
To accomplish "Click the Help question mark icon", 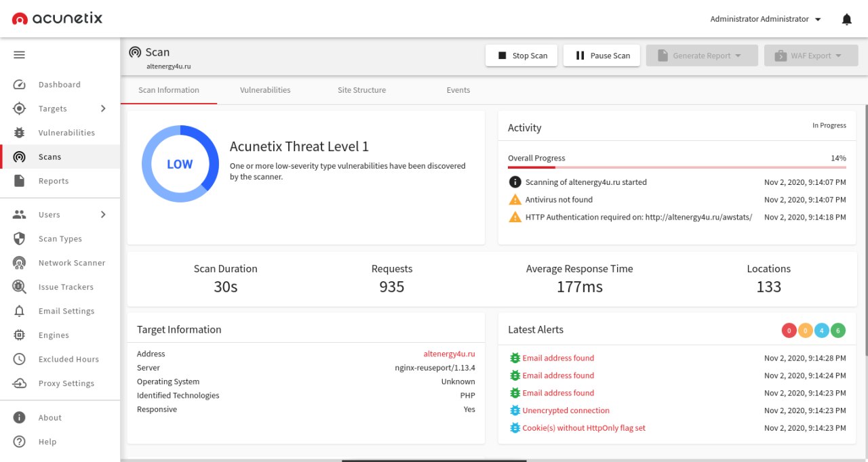I will [19, 442].
